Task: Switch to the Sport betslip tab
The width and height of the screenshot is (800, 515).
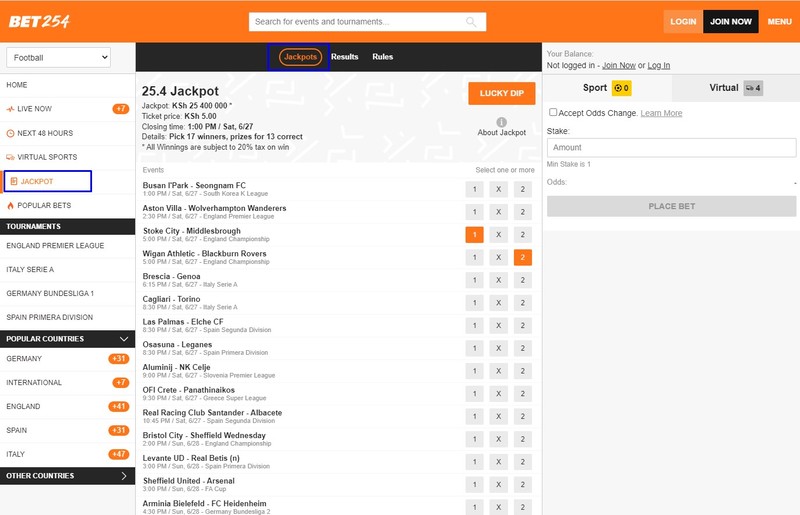Action: point(607,88)
